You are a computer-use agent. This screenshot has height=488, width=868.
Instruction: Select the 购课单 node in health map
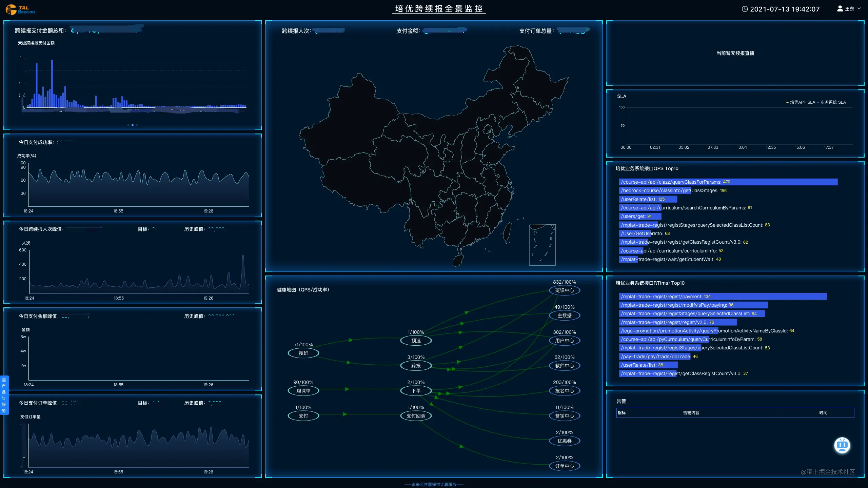303,391
